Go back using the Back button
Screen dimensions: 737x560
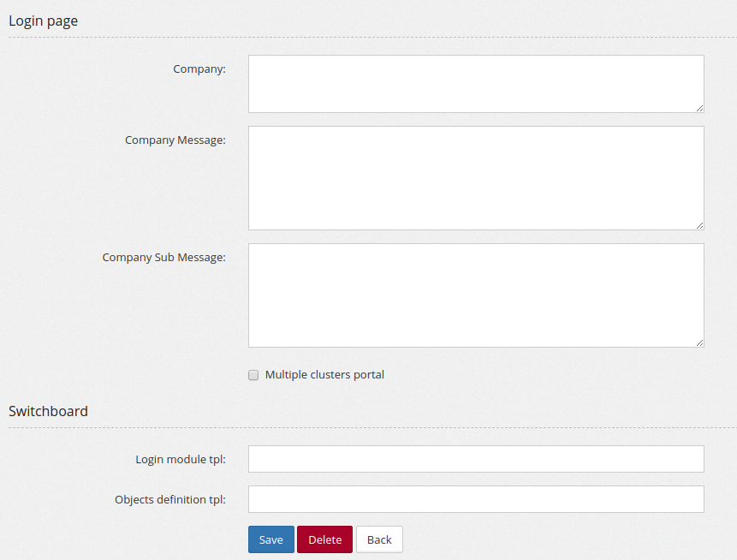click(379, 539)
